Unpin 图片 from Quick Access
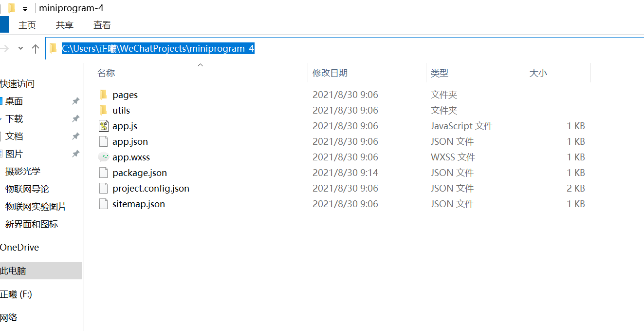The height and width of the screenshot is (331, 644). (75, 154)
